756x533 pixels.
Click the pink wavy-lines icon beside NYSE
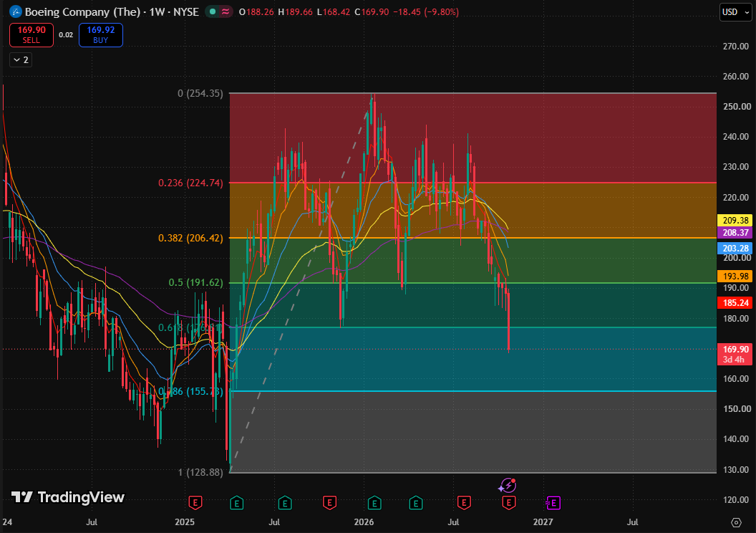point(226,11)
